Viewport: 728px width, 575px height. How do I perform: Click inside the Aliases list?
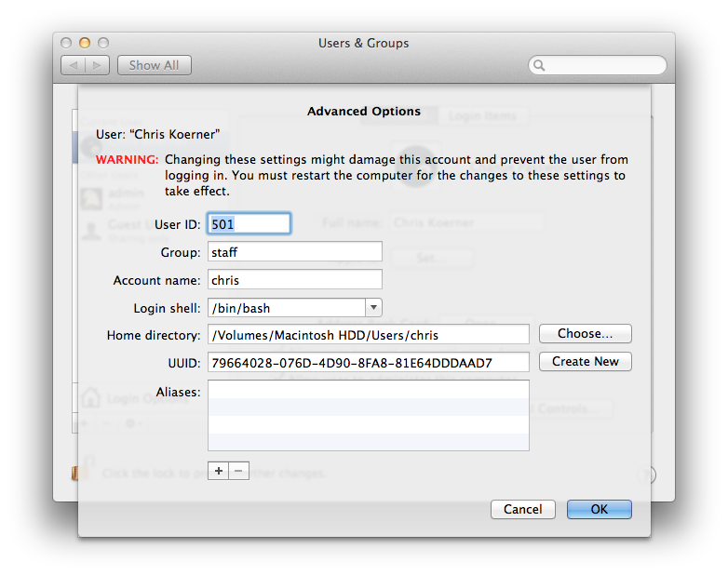click(368, 415)
